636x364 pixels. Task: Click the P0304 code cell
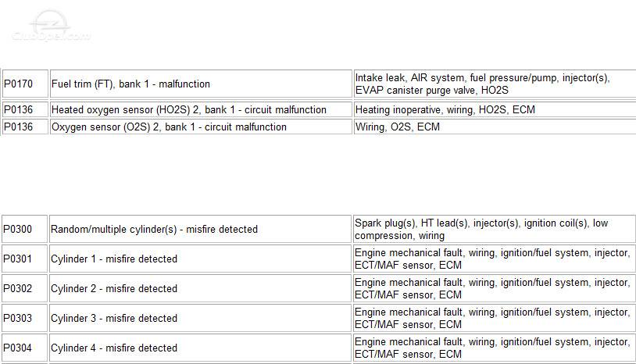click(24, 348)
